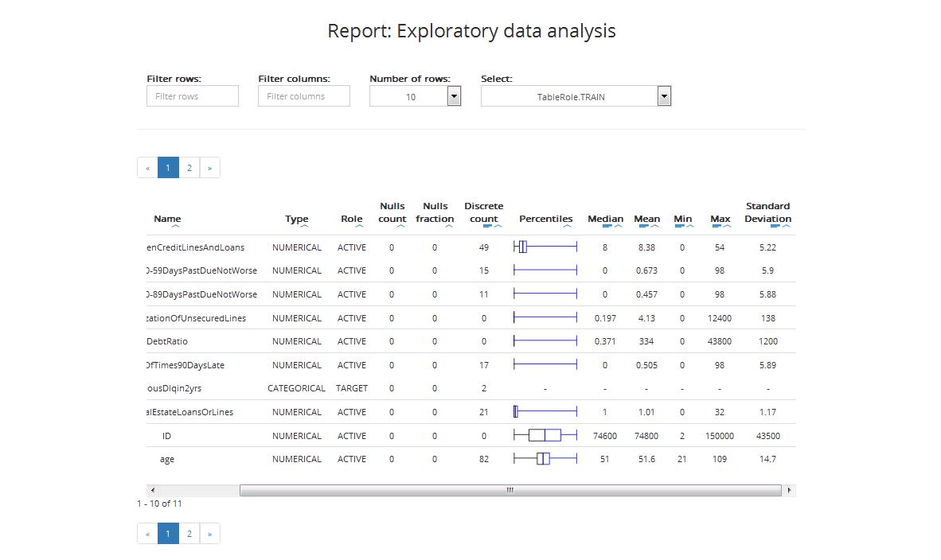Click sort chevron under Nulls count

point(400,227)
